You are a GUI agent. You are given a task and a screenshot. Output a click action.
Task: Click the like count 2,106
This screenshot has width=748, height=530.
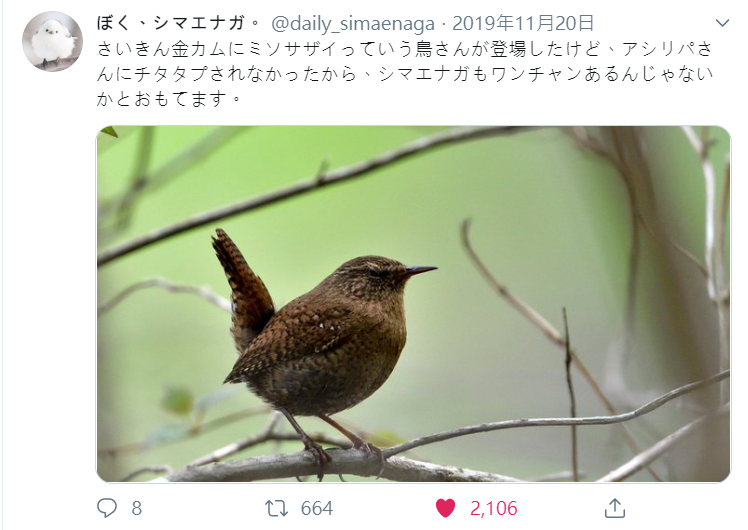click(494, 509)
